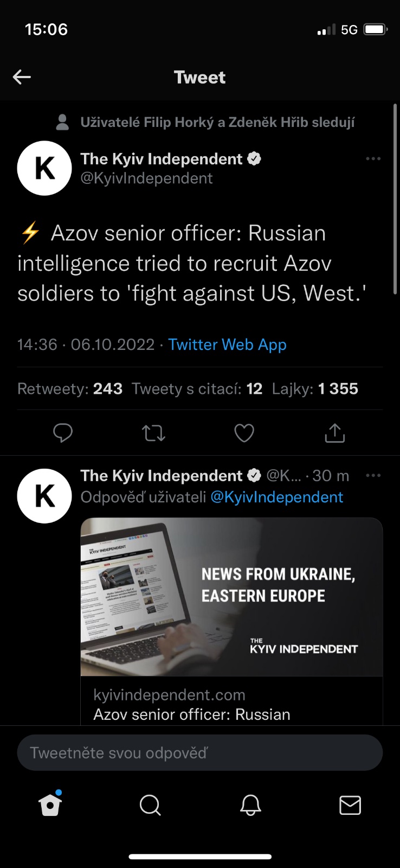The width and height of the screenshot is (400, 868).
Task: Like the tweet with heart icon
Action: [244, 433]
